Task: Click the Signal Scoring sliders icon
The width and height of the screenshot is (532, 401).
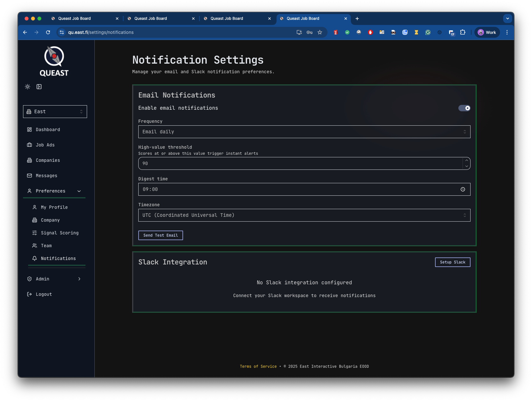Action: coord(35,233)
